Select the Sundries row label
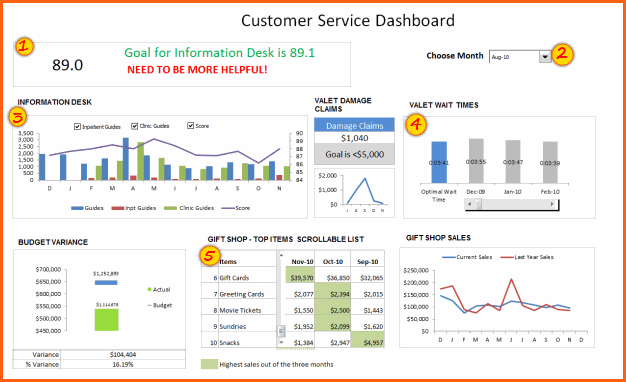 [x=233, y=327]
